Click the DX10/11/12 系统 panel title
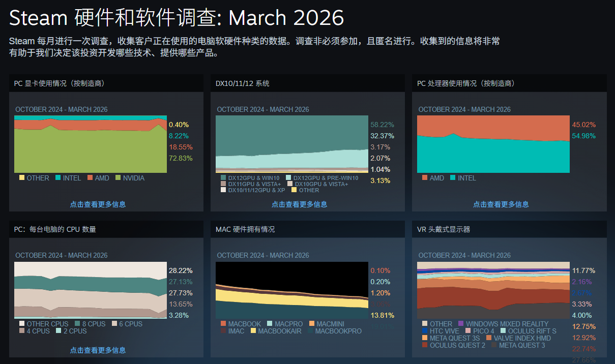The image size is (615, 364). [x=243, y=83]
